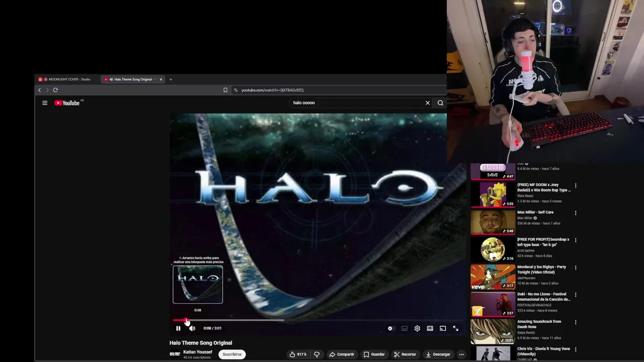Open FESTIVALDEVINACHILE channel name

coord(534,305)
